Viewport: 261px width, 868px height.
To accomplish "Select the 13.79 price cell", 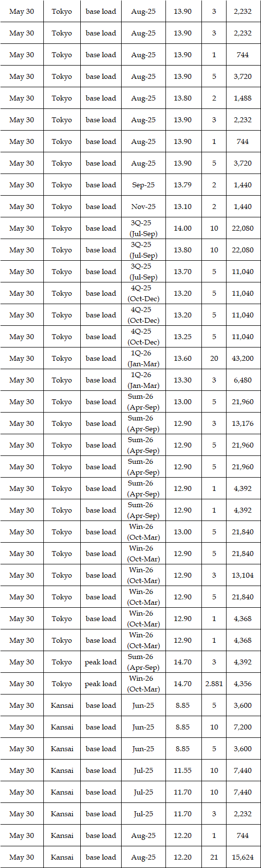I will coord(183,185).
